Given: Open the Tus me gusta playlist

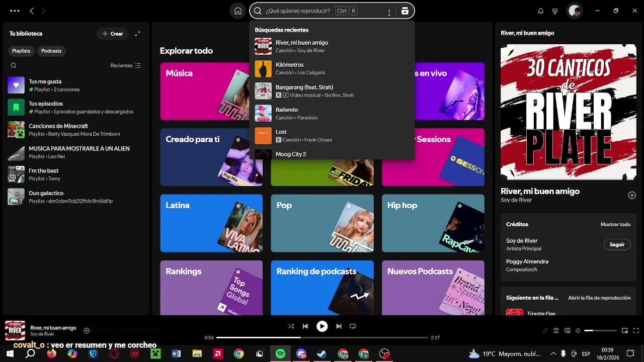Looking at the screenshot, I should point(75,85).
